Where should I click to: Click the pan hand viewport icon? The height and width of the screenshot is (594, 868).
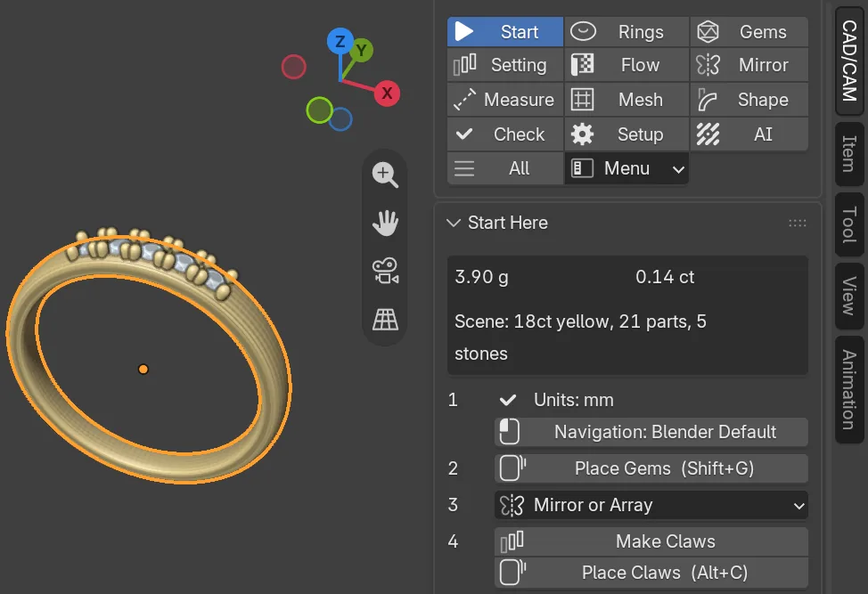pyautogui.click(x=385, y=223)
